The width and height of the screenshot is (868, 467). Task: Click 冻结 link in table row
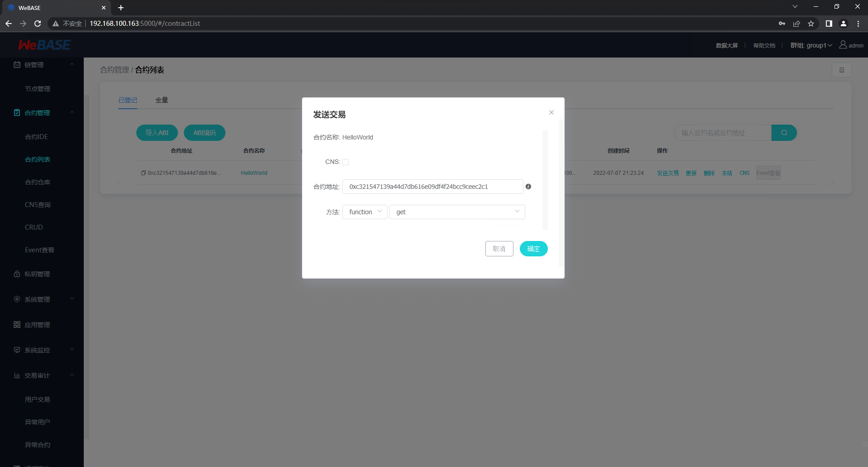[x=727, y=173]
